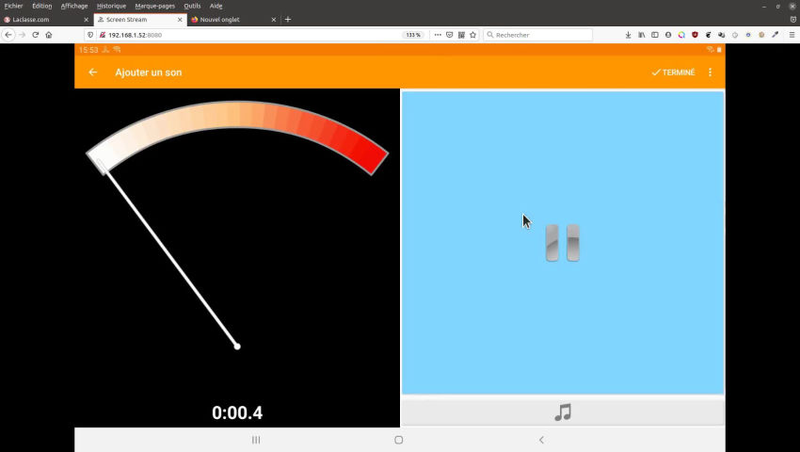The width and height of the screenshot is (800, 452).
Task: Tap the Android recent apps button
Action: pos(256,440)
